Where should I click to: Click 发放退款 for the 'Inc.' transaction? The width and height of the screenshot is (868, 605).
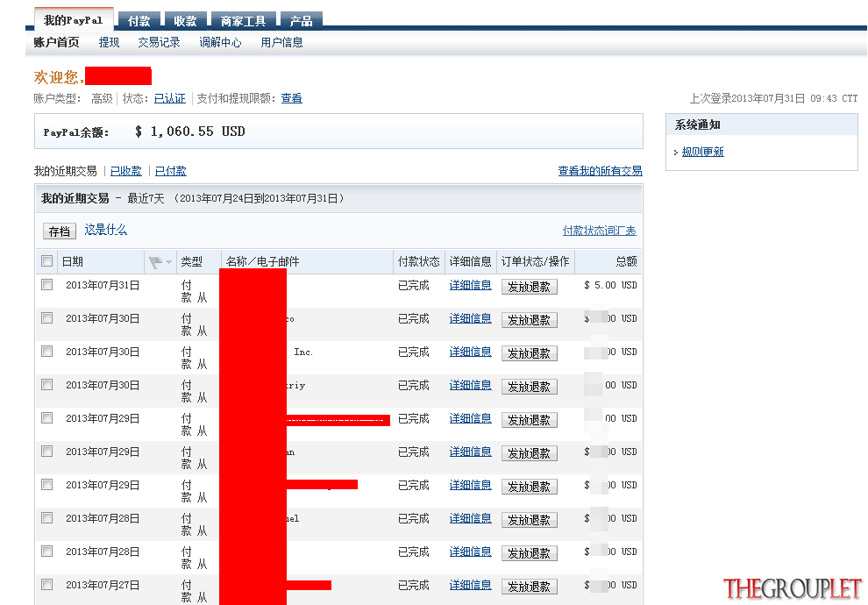point(530,353)
